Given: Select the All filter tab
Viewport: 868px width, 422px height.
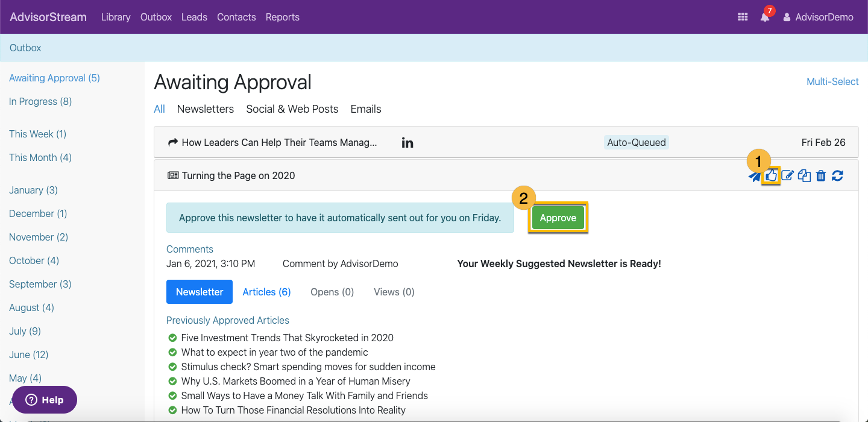Looking at the screenshot, I should 160,109.
